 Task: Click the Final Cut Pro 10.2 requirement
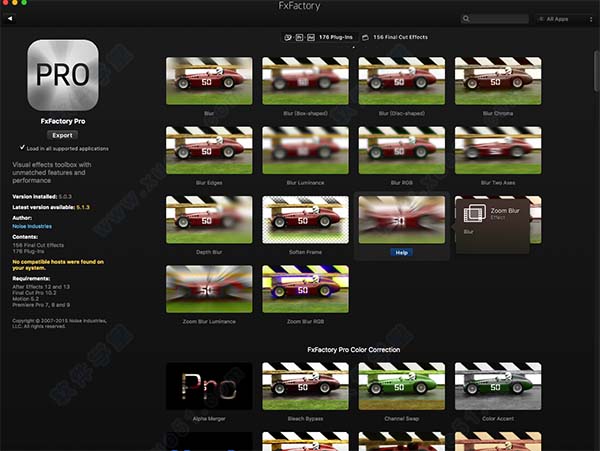click(x=34, y=293)
